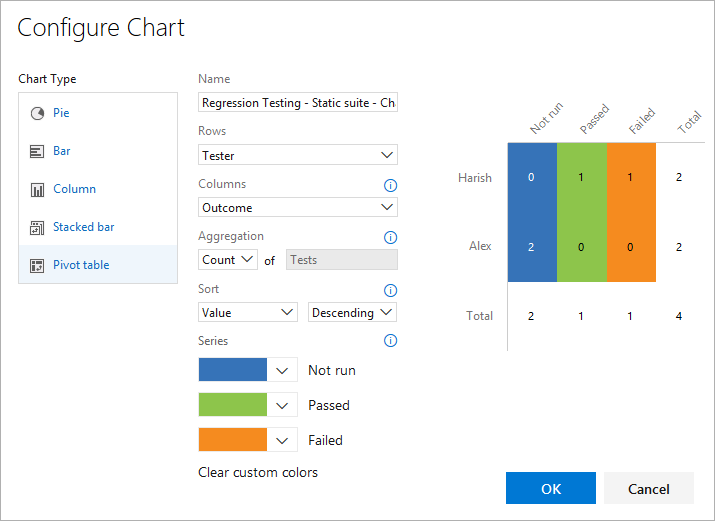The image size is (715, 521).
Task: Click the Pivot table chart icon
Action: 37,265
